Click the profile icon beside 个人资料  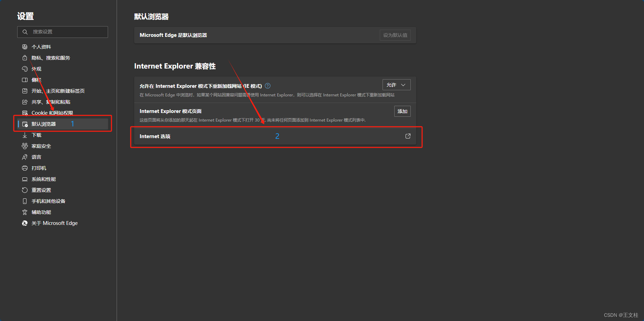(x=25, y=47)
